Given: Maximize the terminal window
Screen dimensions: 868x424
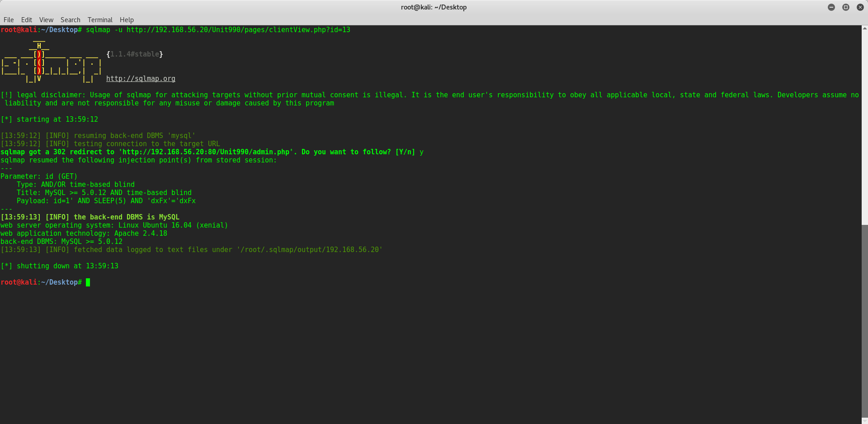Looking at the screenshot, I should [846, 7].
